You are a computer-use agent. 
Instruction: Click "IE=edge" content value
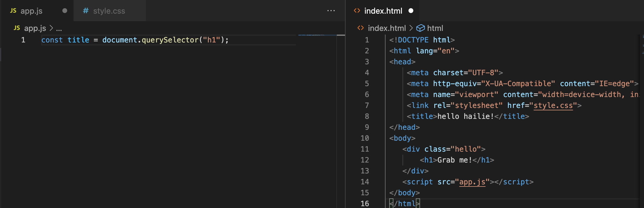[x=614, y=84]
